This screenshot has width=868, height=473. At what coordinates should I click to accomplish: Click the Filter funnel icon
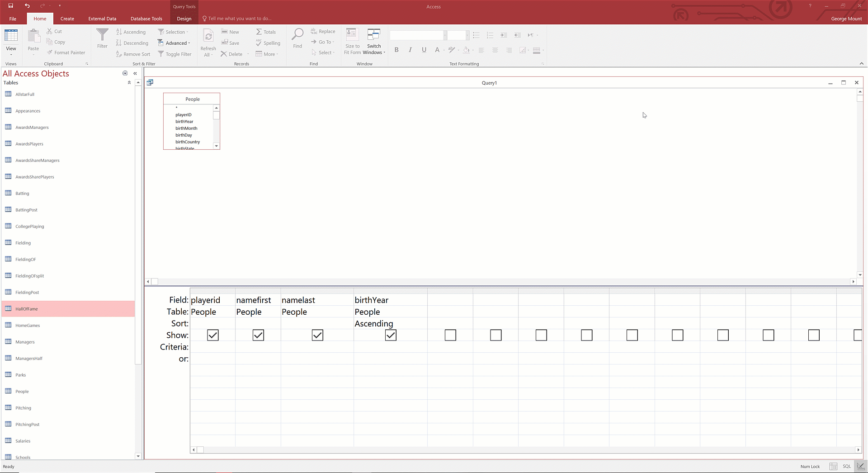102,35
